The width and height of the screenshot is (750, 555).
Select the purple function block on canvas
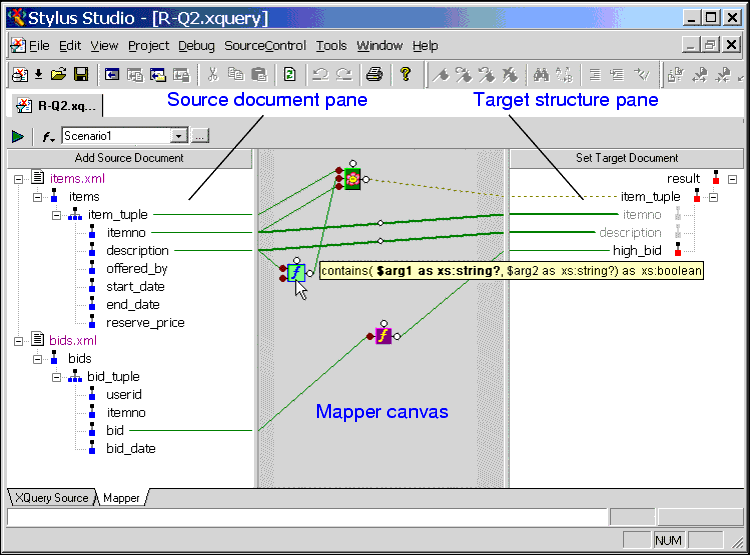click(x=383, y=336)
